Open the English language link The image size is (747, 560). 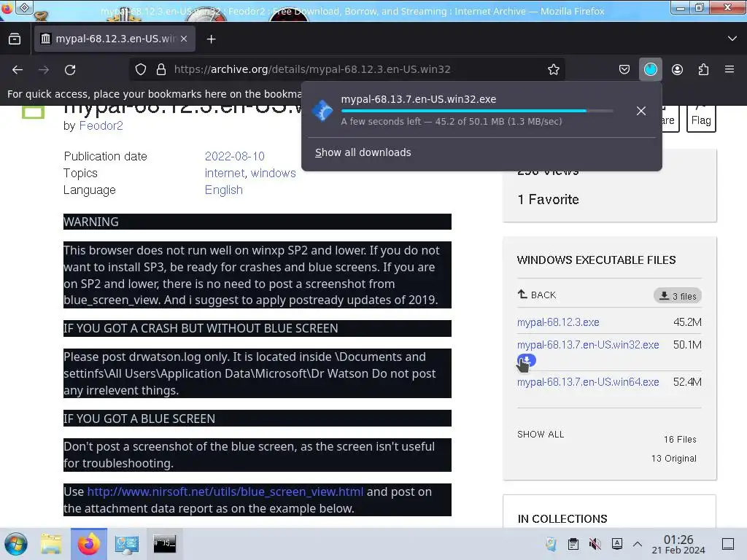(x=223, y=190)
